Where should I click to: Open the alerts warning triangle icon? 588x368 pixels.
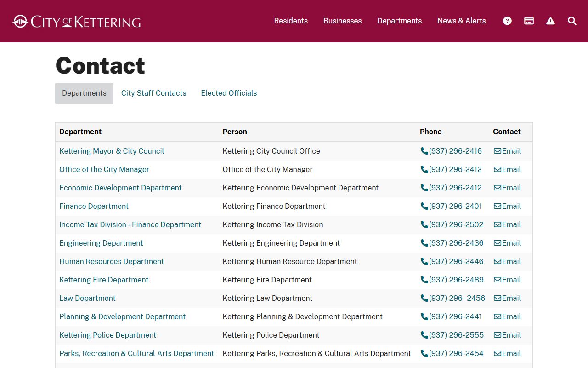(550, 21)
